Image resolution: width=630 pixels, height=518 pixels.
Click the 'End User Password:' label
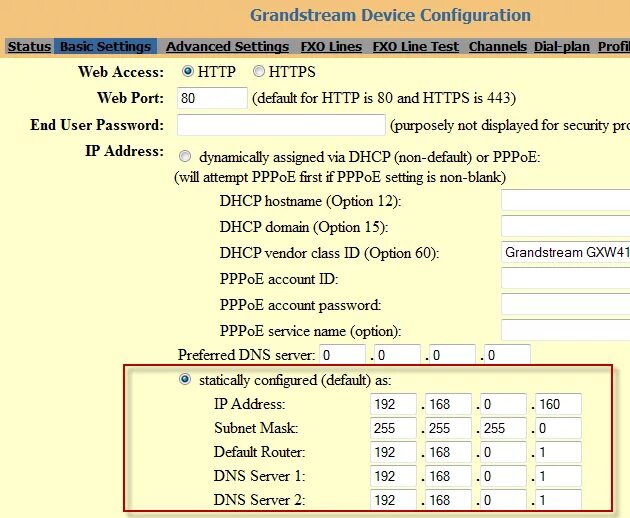pyautogui.click(x=97, y=125)
